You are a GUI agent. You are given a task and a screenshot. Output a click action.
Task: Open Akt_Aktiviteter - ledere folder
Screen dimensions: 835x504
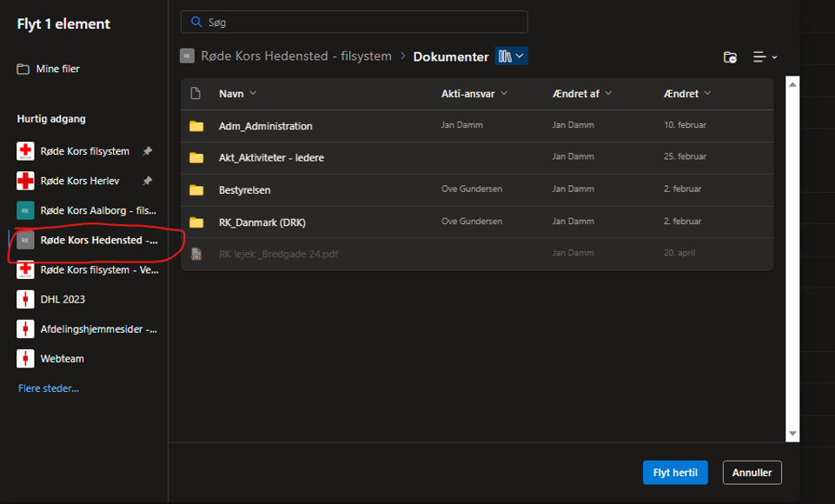271,157
